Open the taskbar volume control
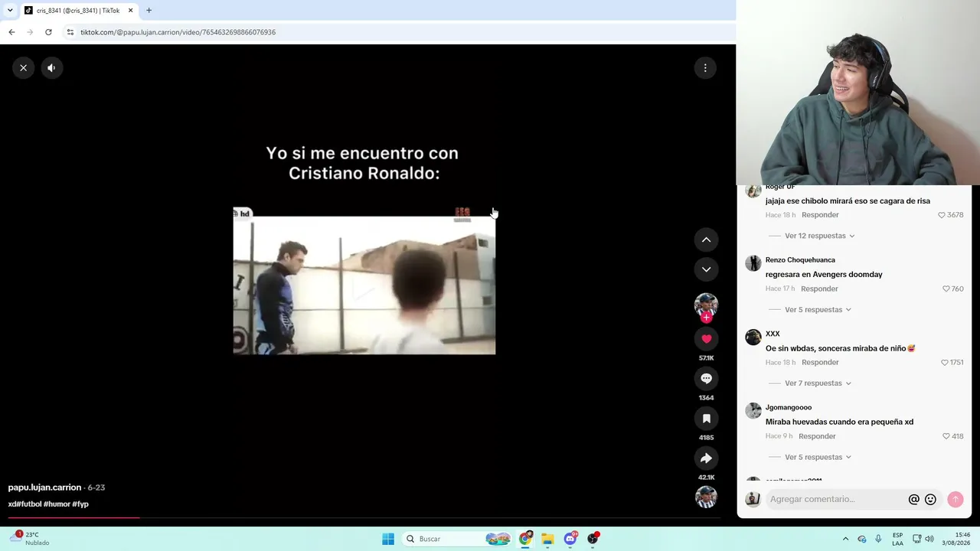This screenshot has height=551, width=980. 930,539
